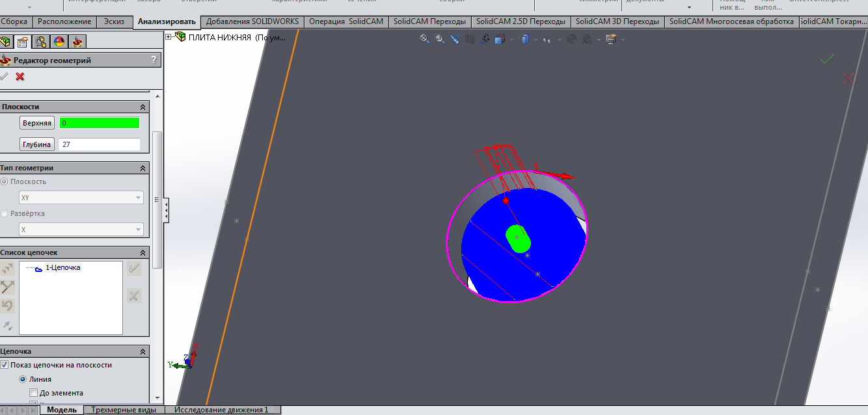Open View Orientation dropdown arrow
868x415 pixels.
pos(511,40)
